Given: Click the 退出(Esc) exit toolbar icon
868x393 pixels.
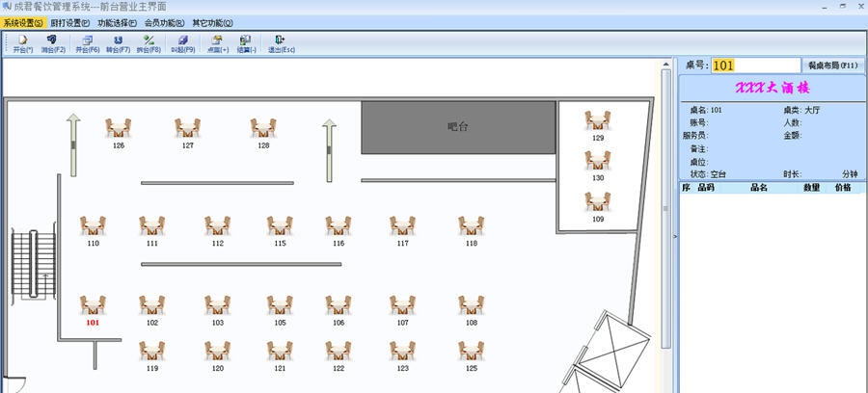Looking at the screenshot, I should 282,43.
